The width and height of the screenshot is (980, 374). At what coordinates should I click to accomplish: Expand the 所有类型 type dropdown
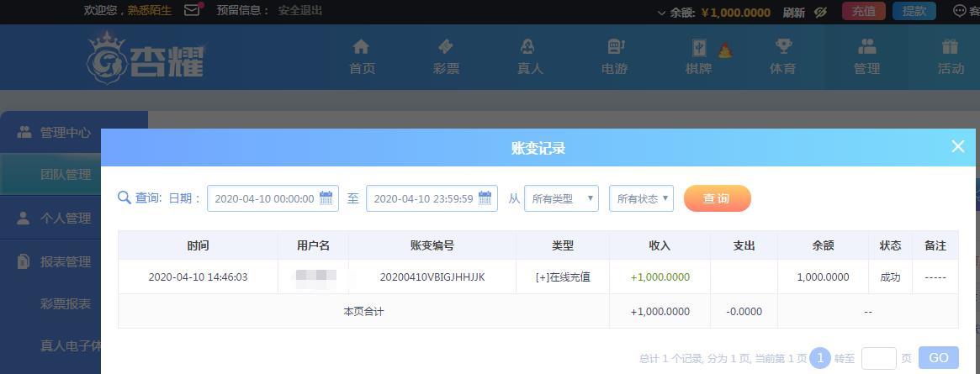(x=561, y=198)
